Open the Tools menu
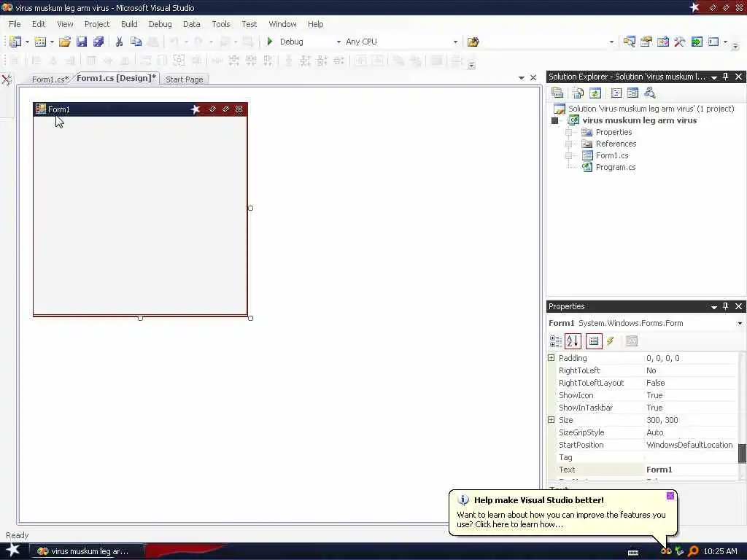This screenshot has width=747, height=560. click(x=220, y=24)
